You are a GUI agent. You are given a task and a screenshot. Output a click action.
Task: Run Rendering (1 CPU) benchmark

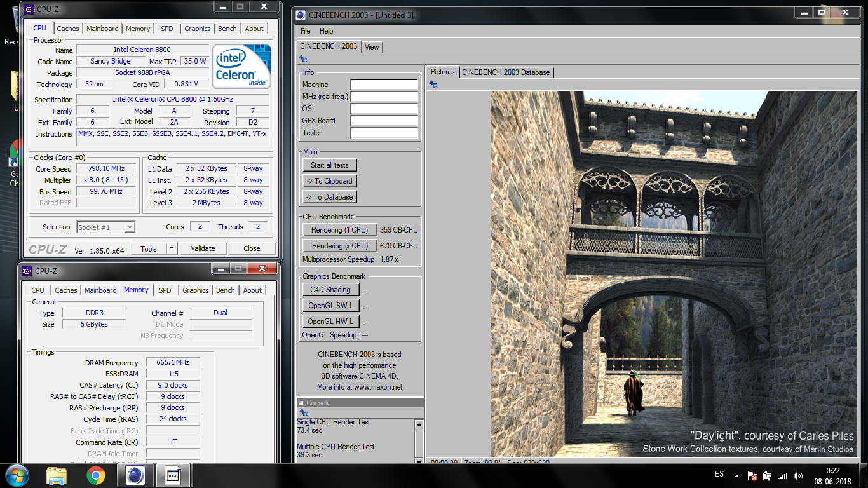340,230
